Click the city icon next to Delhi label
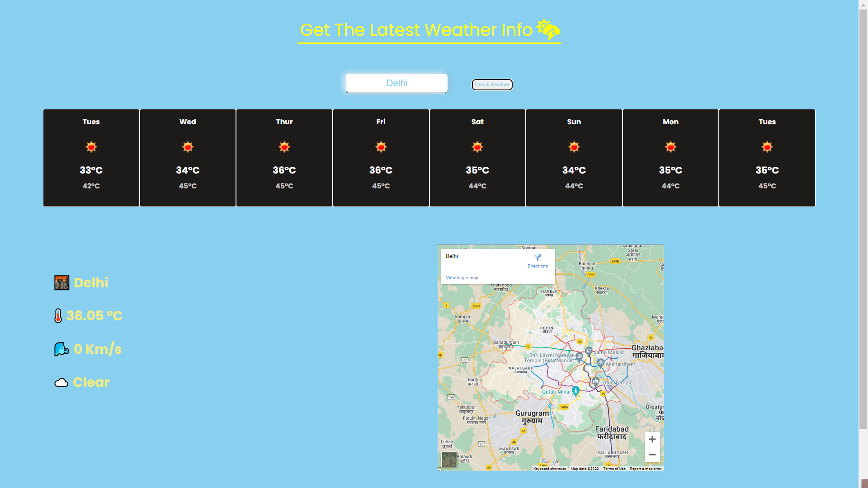The width and height of the screenshot is (868, 488). 61,282
